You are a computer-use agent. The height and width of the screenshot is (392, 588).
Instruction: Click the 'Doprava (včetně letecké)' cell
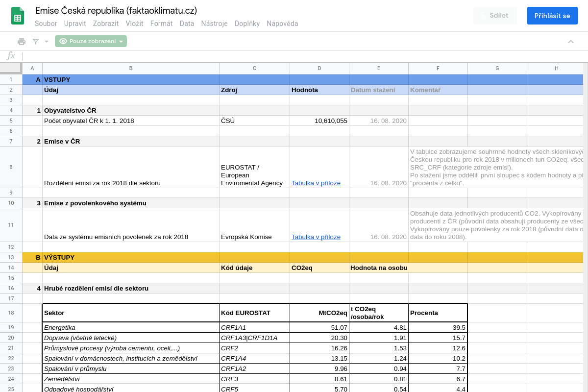pos(131,338)
